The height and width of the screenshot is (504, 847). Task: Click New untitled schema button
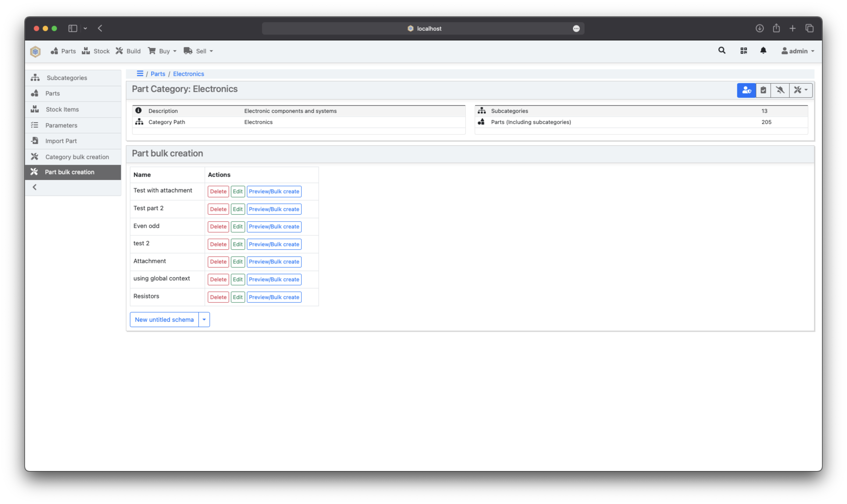[164, 319]
